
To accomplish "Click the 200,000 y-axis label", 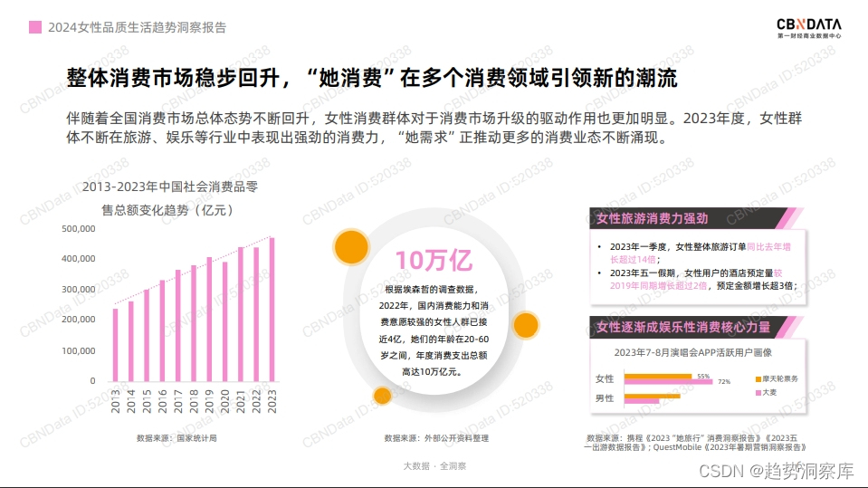I will tap(78, 320).
